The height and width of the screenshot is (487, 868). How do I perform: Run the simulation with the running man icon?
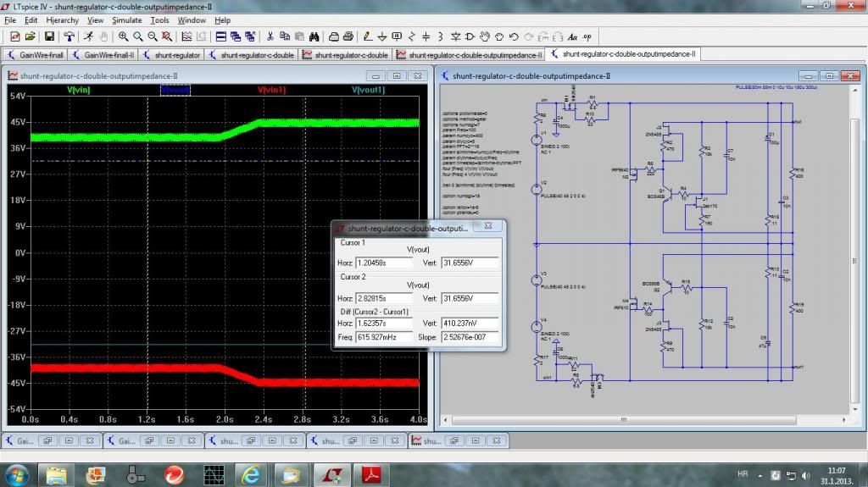pos(88,37)
